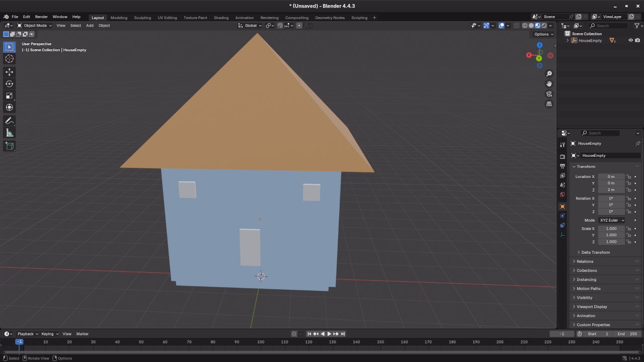The width and height of the screenshot is (644, 362).
Task: Expand HouseEmpty in the outliner
Action: coord(568,40)
